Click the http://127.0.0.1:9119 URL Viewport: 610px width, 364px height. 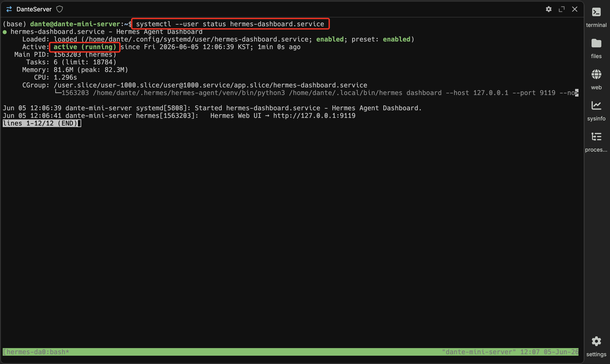(x=314, y=116)
